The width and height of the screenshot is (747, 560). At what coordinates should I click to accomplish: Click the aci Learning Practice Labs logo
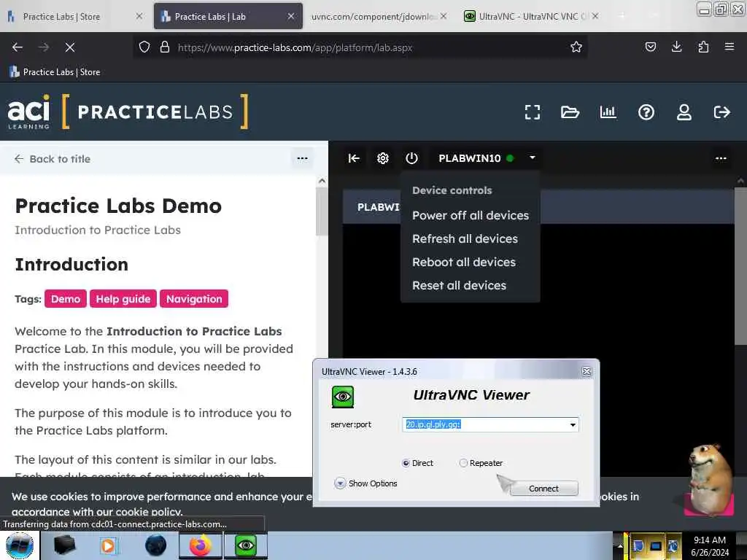[x=128, y=112]
